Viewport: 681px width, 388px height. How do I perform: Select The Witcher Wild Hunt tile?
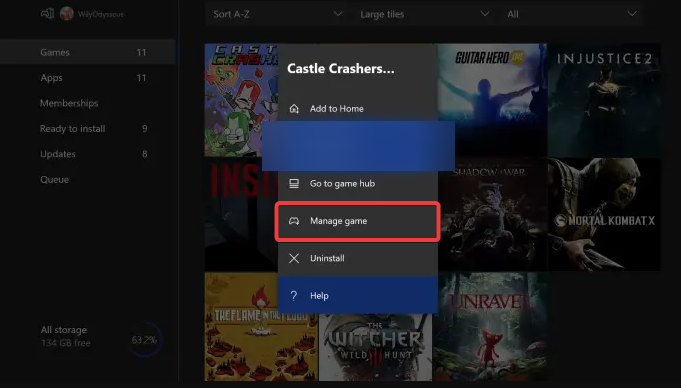point(375,347)
